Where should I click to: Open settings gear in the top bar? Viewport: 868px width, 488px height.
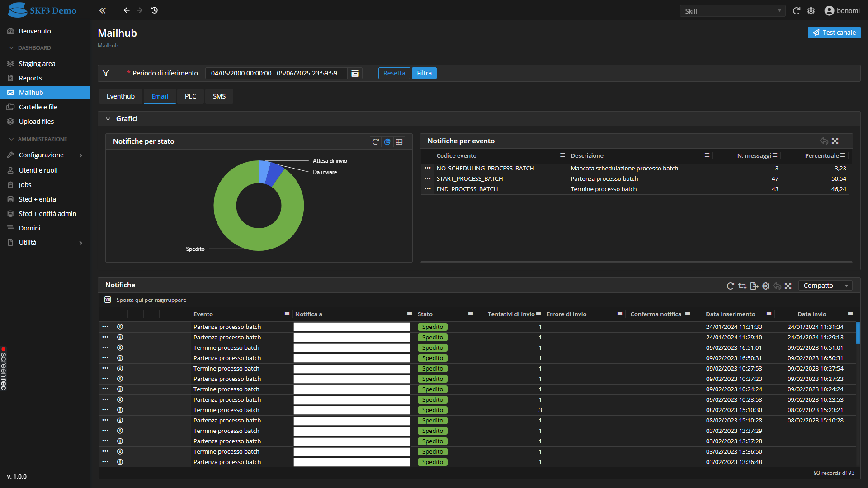pos(811,11)
